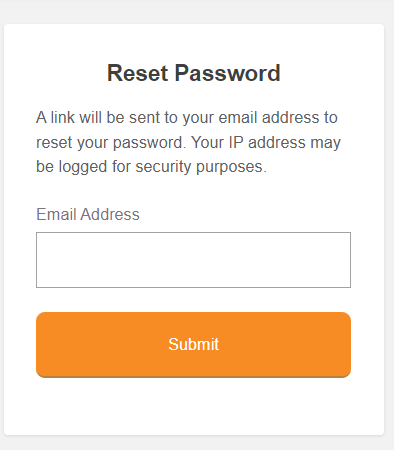Click the word Password in heading

pos(227,73)
